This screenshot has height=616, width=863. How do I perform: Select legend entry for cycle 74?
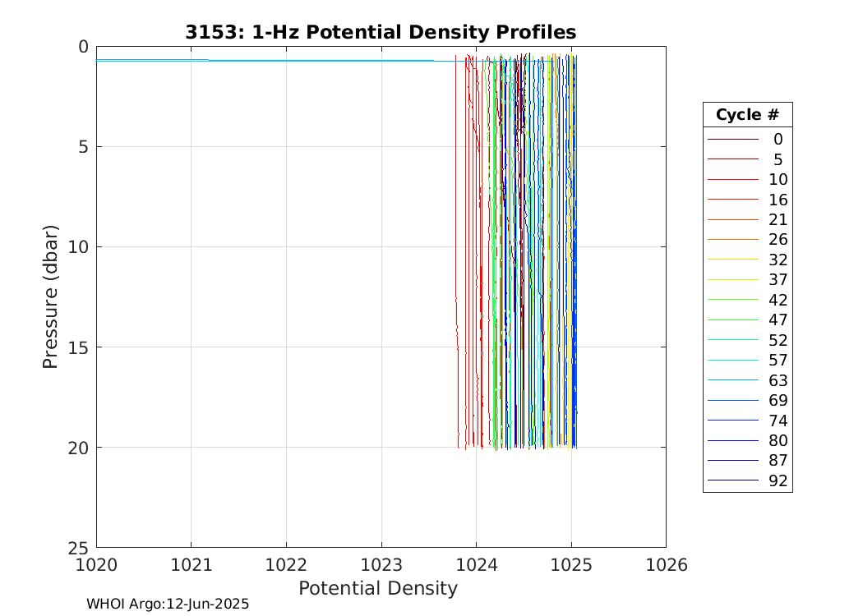747,421
